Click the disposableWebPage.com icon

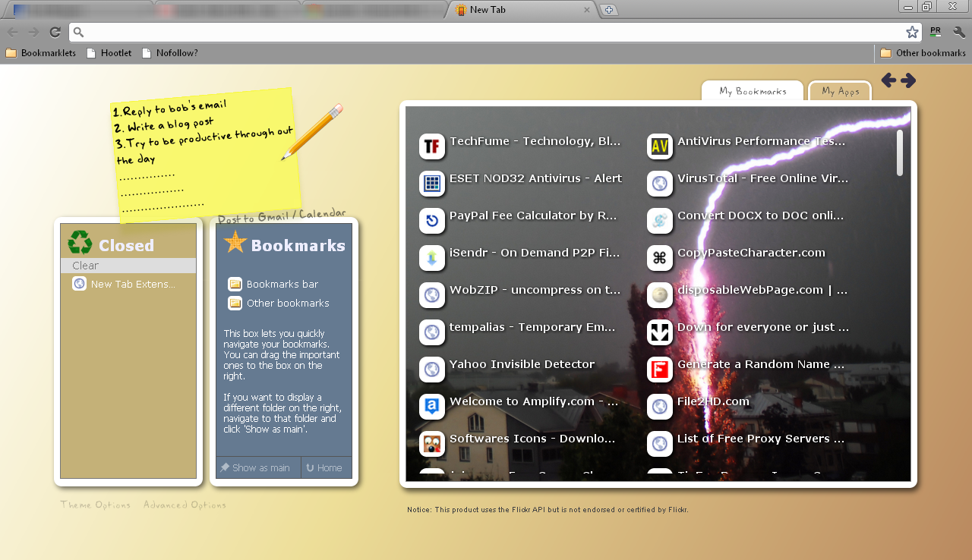click(660, 295)
